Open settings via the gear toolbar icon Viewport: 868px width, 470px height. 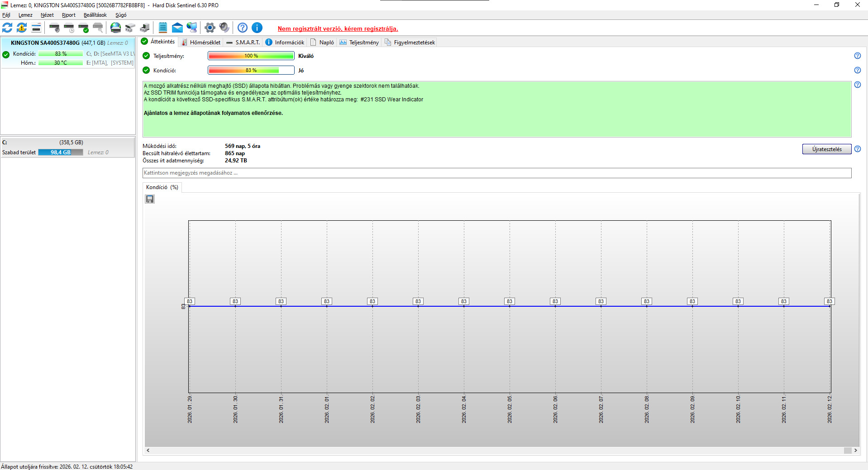(x=210, y=28)
